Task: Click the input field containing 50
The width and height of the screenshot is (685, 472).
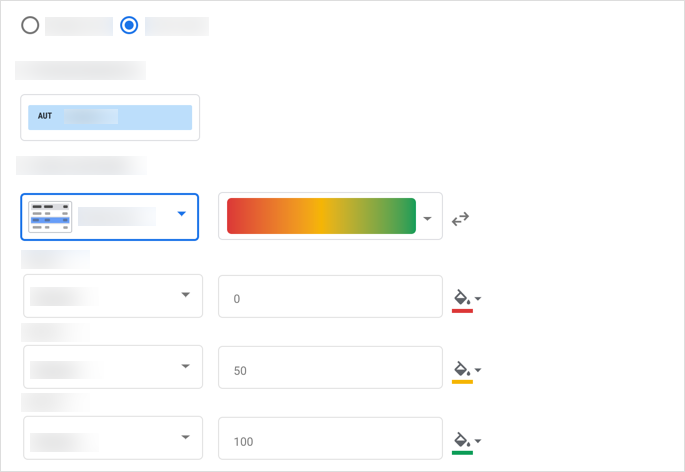Action: pos(330,370)
